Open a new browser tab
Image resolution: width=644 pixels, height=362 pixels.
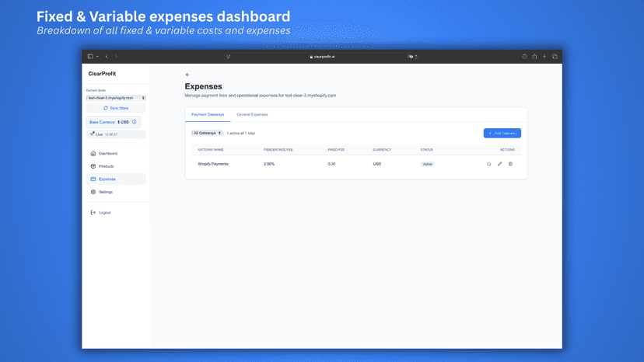544,57
